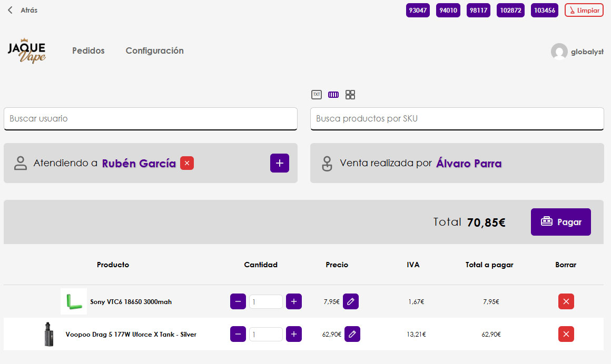The height and width of the screenshot is (364, 611).
Task: Increase quantity of Sony VTC6 18650
Action: coord(293,301)
